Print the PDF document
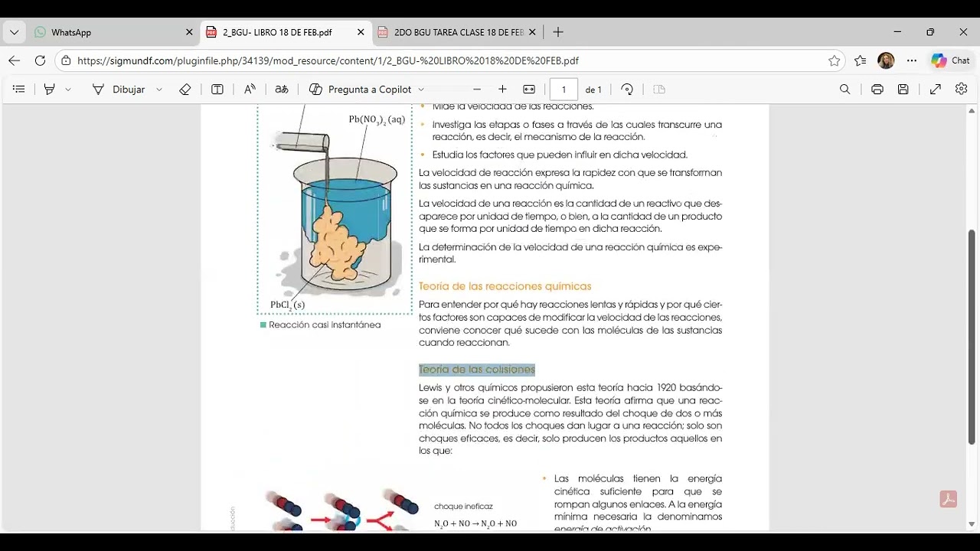 tap(877, 90)
